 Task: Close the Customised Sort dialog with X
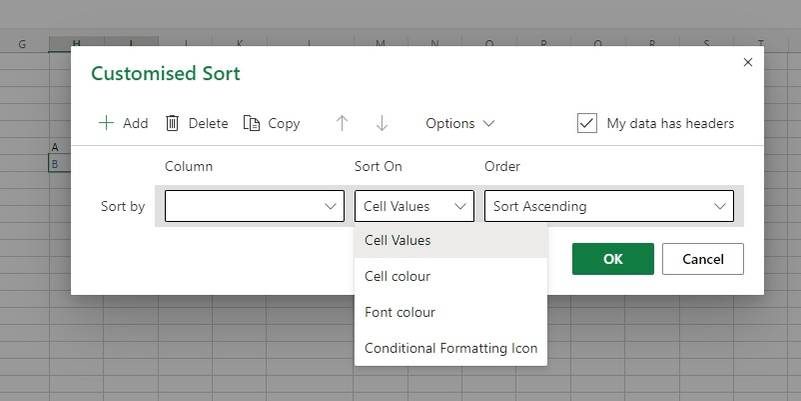(747, 62)
